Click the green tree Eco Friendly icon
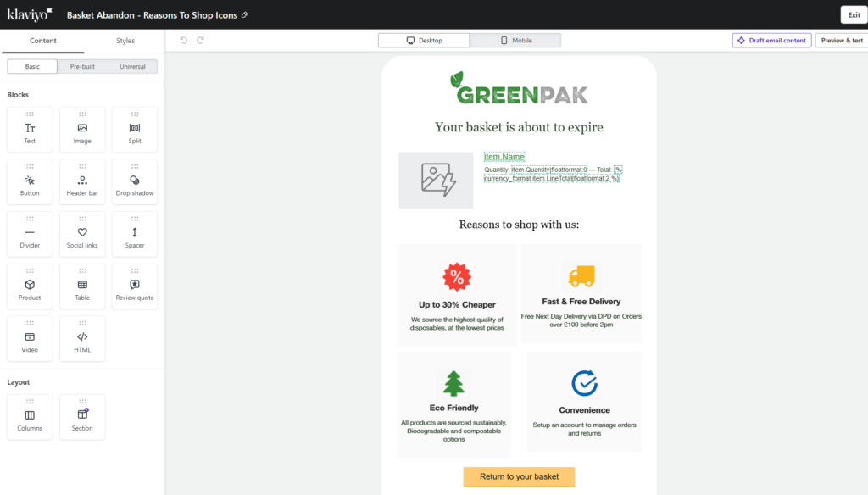Viewport: 868px width, 495px height. click(x=454, y=383)
